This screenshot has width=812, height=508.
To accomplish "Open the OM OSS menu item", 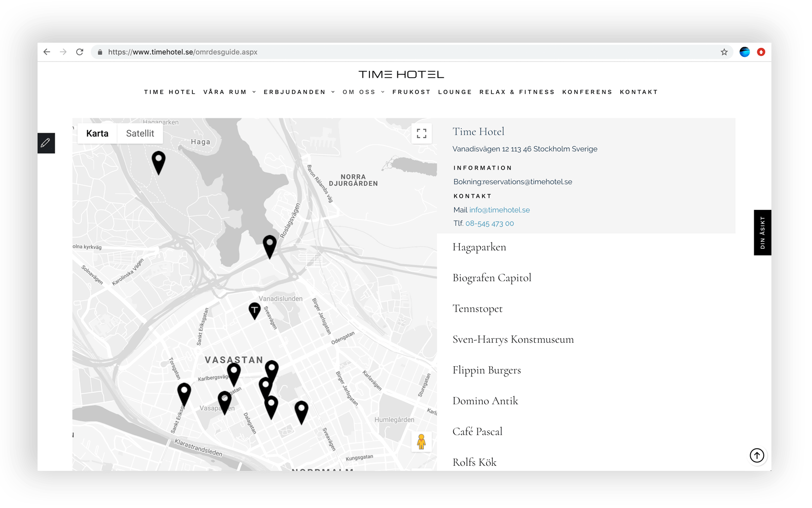I will [x=359, y=92].
